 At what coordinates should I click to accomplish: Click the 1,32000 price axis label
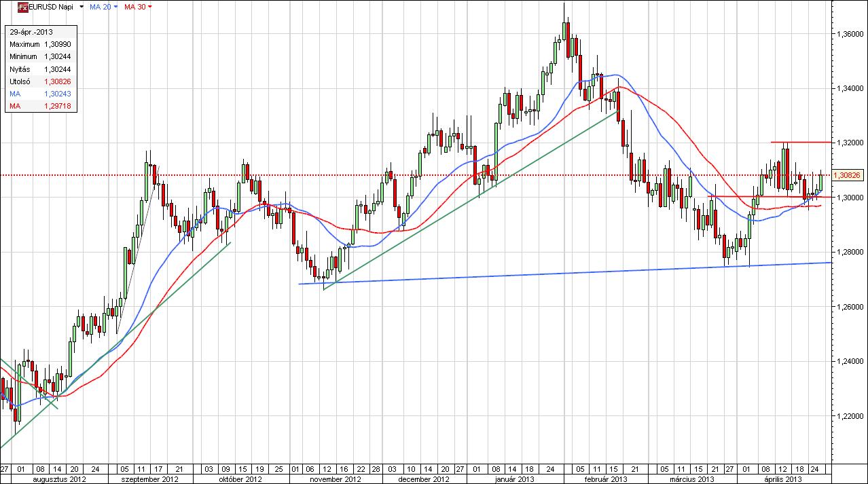click(850, 143)
